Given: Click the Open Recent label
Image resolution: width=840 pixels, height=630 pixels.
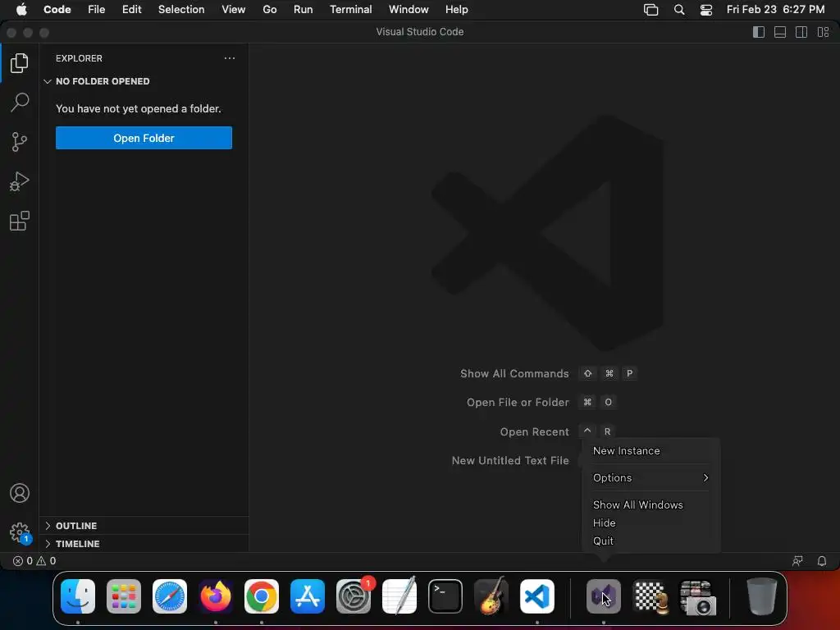Looking at the screenshot, I should point(534,431).
